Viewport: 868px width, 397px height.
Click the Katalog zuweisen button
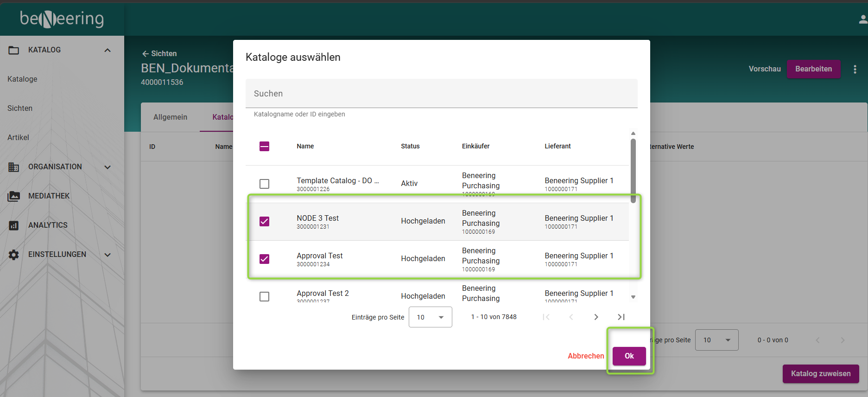tap(820, 374)
